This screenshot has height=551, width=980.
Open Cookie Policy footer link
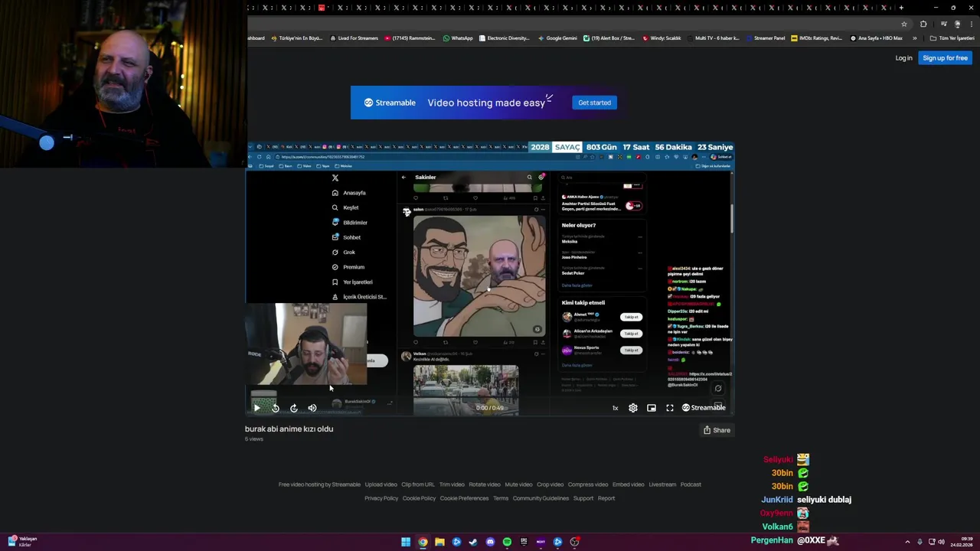coord(420,498)
